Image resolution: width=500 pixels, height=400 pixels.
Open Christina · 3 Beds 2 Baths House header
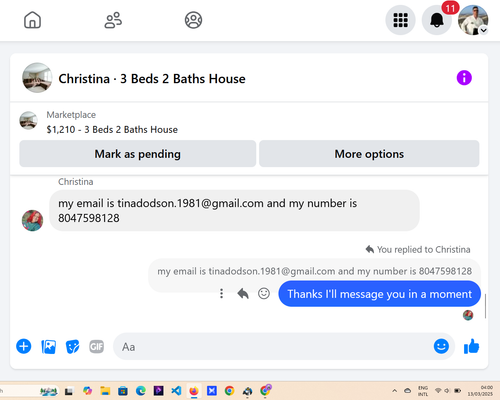[152, 79]
